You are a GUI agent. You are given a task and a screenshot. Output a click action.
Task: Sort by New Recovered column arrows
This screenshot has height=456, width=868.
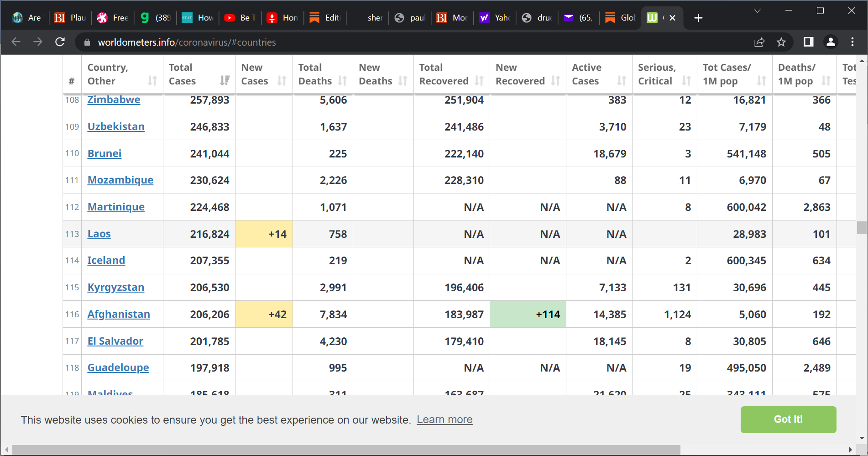coord(555,81)
